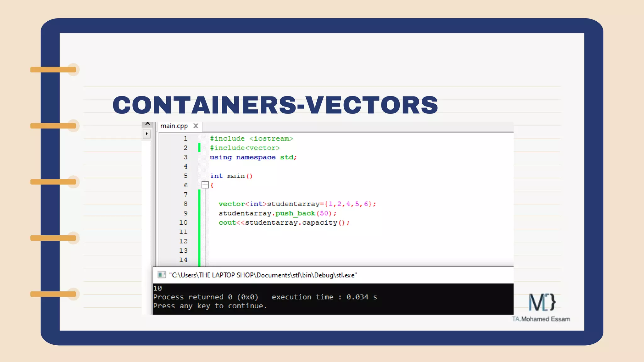
Task: Close the left panel with the x
Action: pos(147,123)
